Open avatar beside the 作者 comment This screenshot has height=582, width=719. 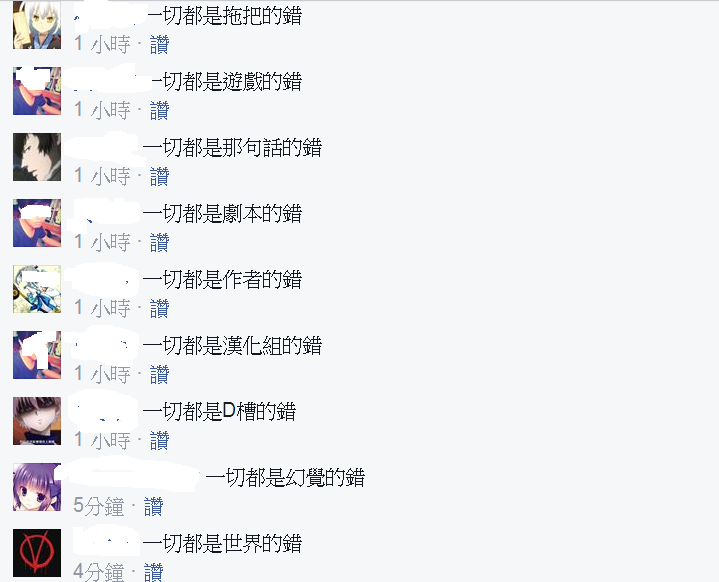click(37, 289)
